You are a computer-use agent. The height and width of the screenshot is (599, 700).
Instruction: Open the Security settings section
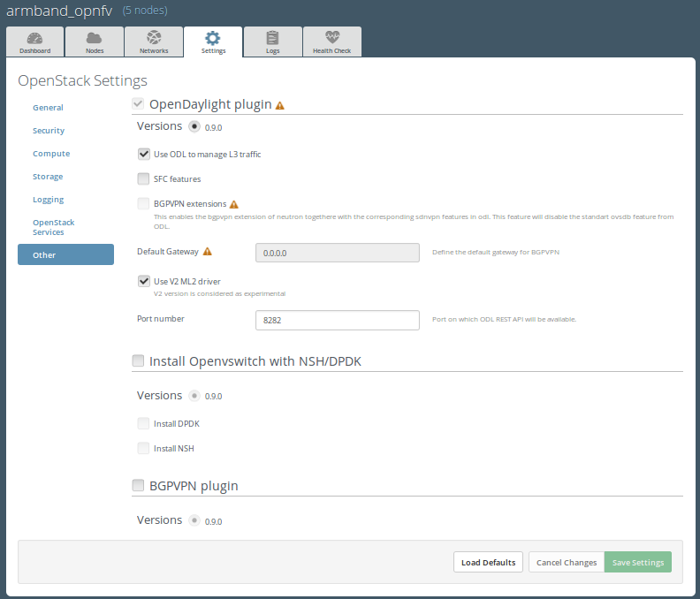(x=49, y=131)
